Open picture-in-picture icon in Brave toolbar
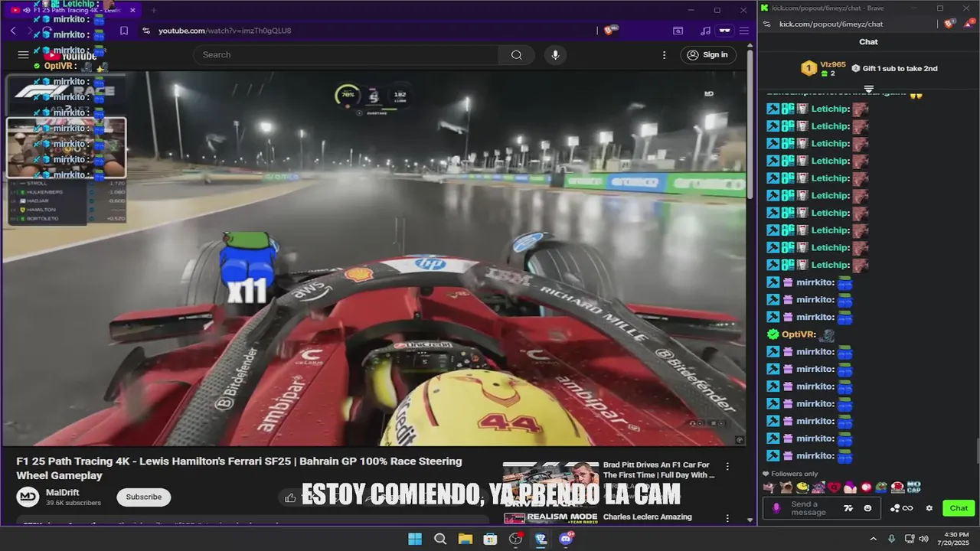 coord(678,31)
